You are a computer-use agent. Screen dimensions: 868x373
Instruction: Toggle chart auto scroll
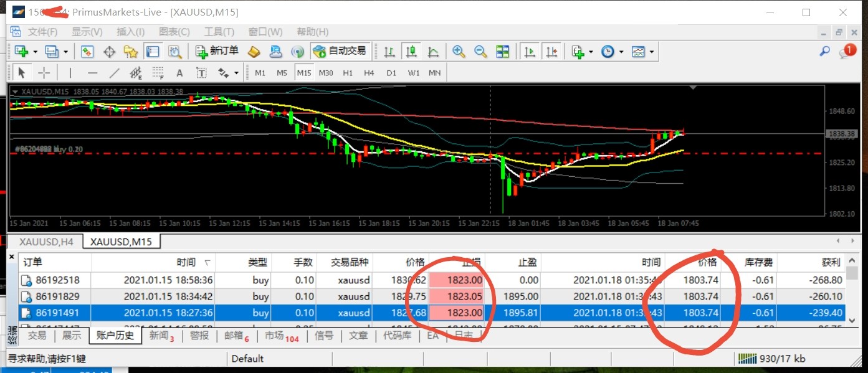530,51
